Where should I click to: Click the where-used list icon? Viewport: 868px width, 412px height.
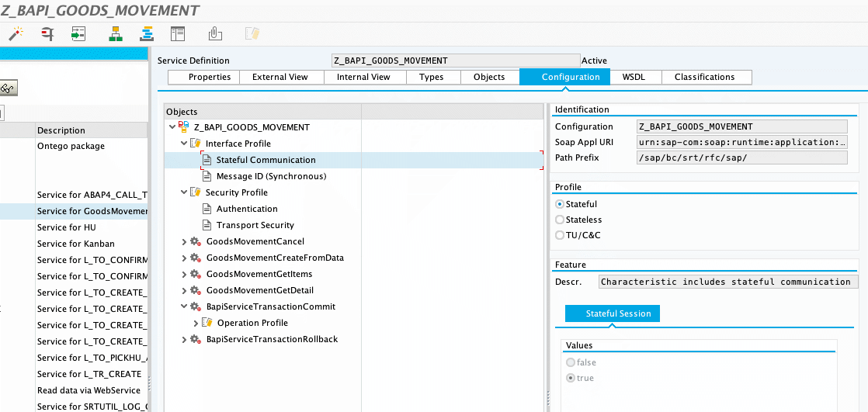tap(48, 33)
